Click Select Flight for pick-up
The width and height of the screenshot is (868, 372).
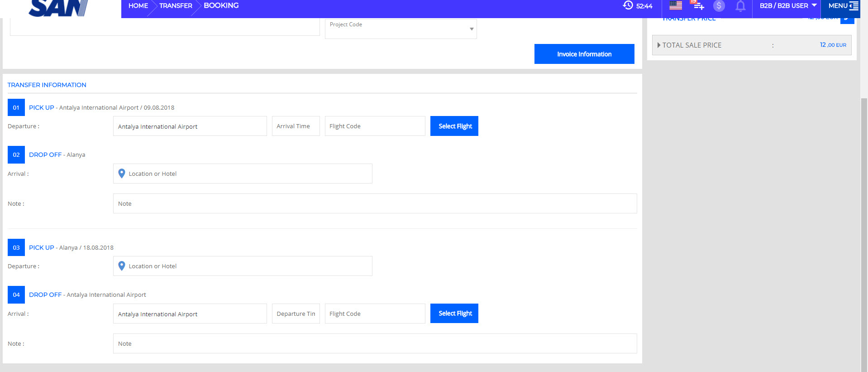[454, 126]
